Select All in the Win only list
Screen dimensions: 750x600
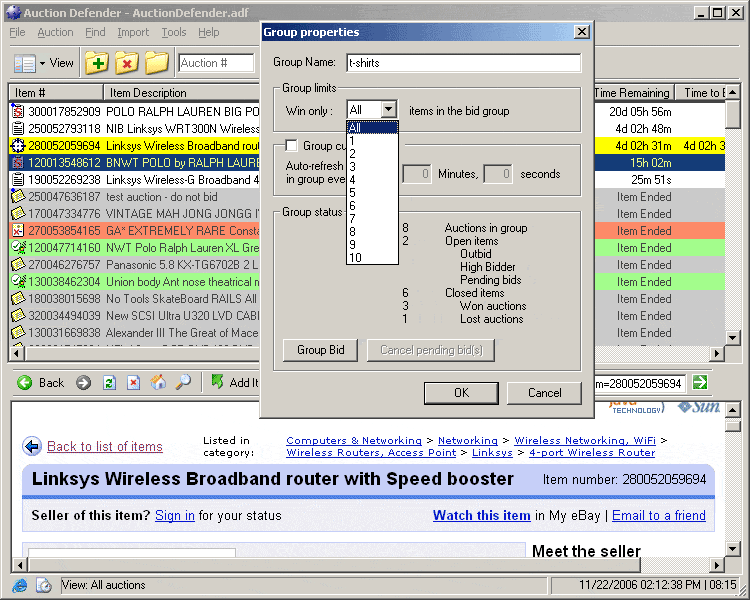click(x=372, y=127)
